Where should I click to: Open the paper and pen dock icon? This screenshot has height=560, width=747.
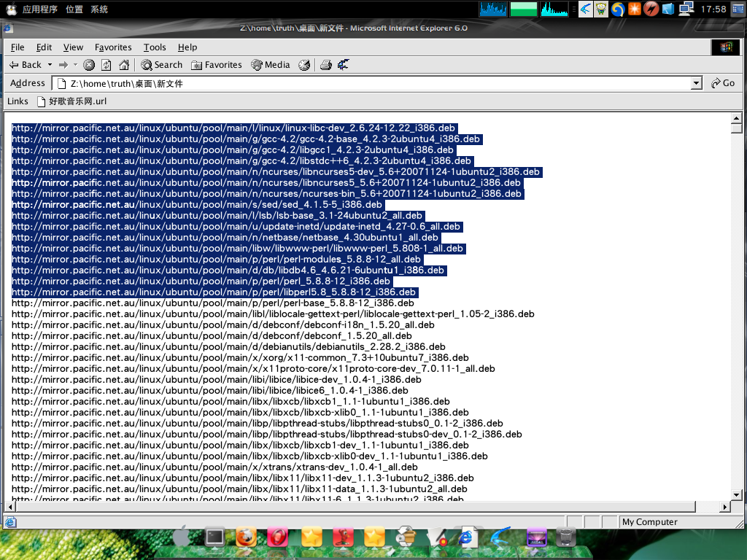438,537
